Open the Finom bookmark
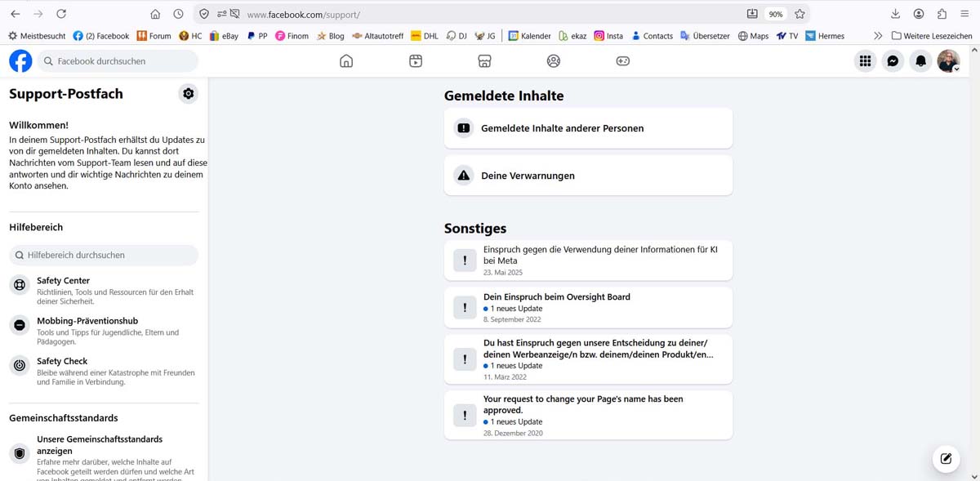Image resolution: width=980 pixels, height=481 pixels. click(292, 36)
